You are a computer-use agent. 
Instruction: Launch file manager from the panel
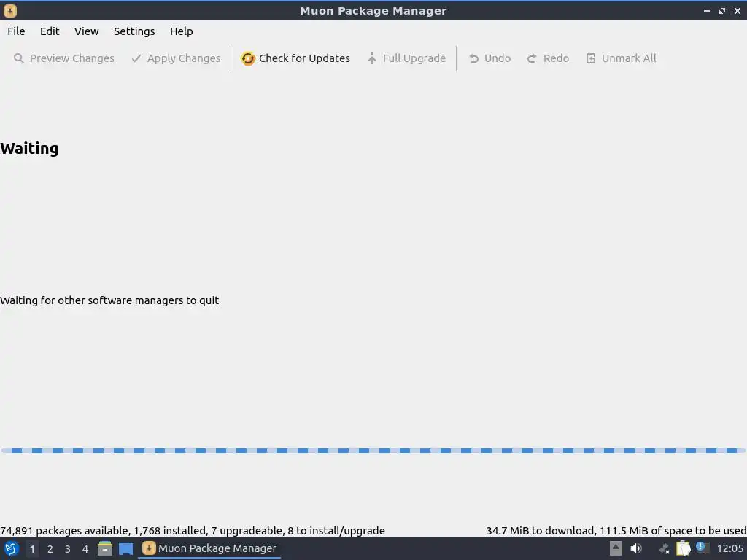pyautogui.click(x=105, y=548)
